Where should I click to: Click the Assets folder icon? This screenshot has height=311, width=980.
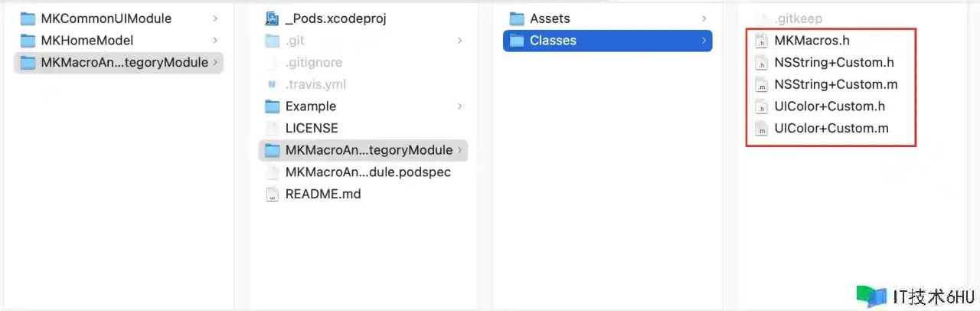click(x=517, y=18)
